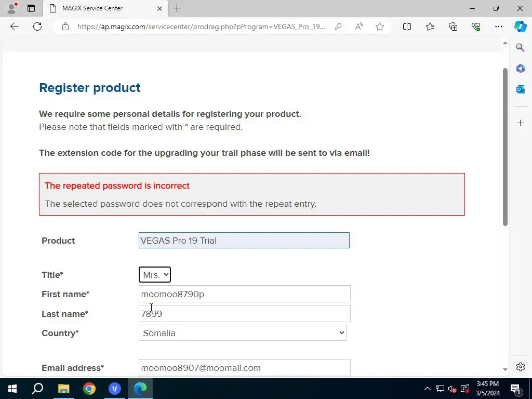Click the Last name input field
Image resolution: width=532 pixels, height=399 pixels.
[245, 313]
